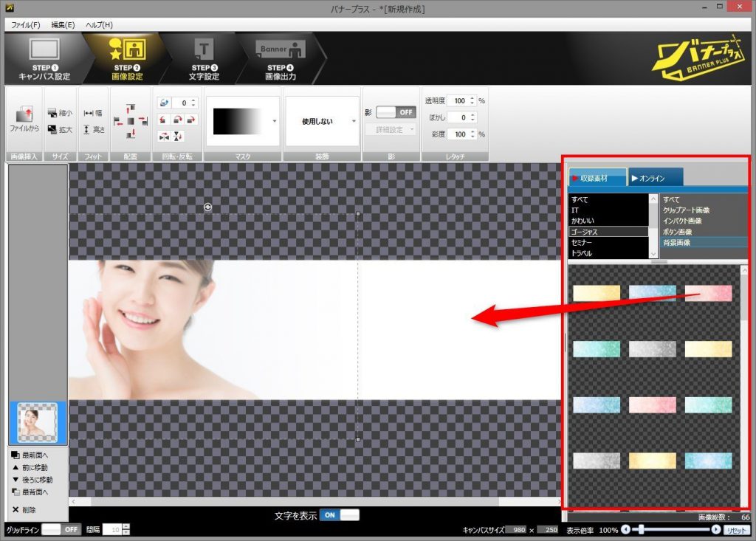Open the ヘルプ(H) menu
The height and width of the screenshot is (541, 756).
point(100,24)
